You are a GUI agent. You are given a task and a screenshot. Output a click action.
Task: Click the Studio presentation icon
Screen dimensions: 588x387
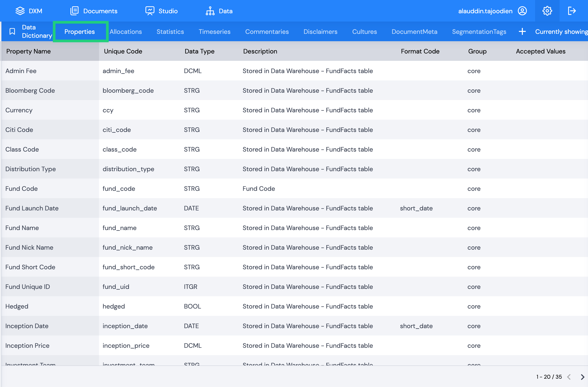pos(150,11)
